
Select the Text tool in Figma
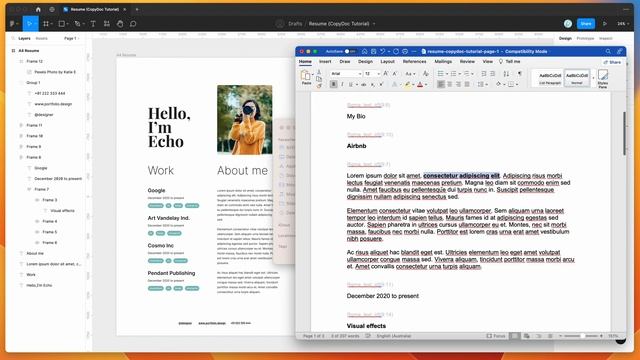pos(93,24)
